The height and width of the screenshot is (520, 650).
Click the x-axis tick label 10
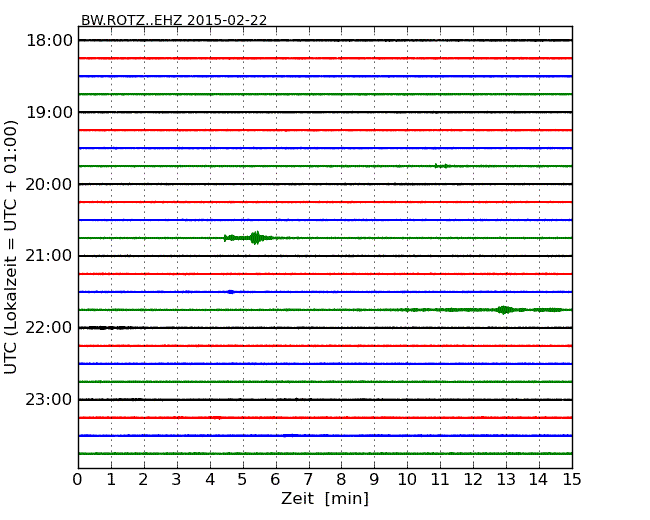pyautogui.click(x=407, y=480)
